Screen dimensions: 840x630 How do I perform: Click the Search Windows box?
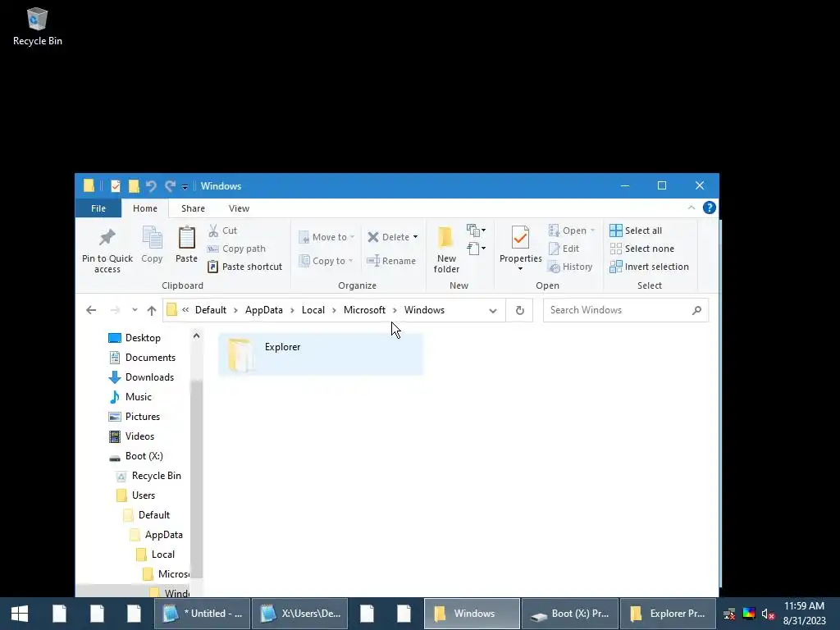click(x=625, y=310)
